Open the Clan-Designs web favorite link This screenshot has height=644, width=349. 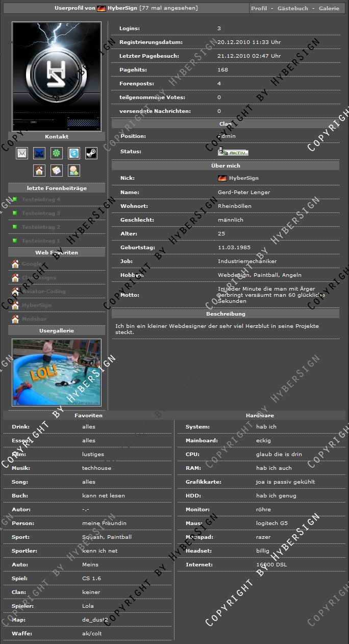coord(39,278)
